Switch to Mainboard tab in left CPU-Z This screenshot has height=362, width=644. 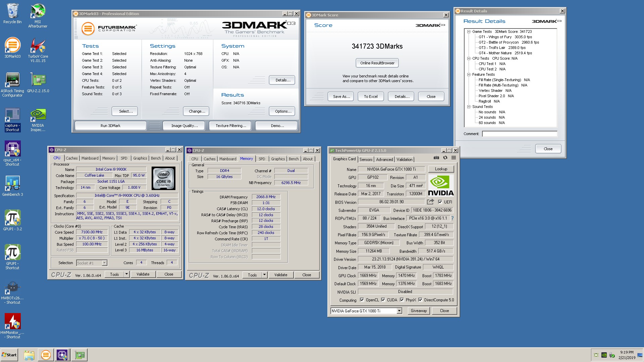pyautogui.click(x=90, y=158)
